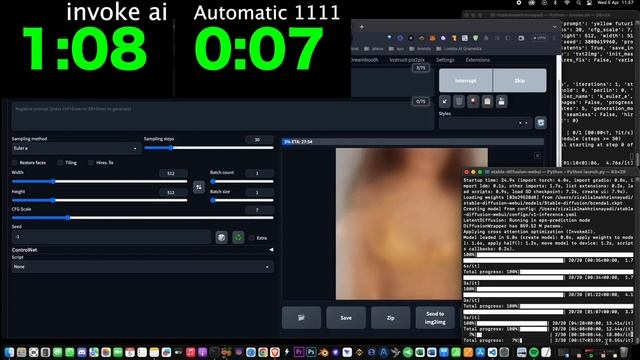Open WhatsApp from the dock
Image resolution: width=640 pixels, height=360 pixels.
(x=69, y=352)
